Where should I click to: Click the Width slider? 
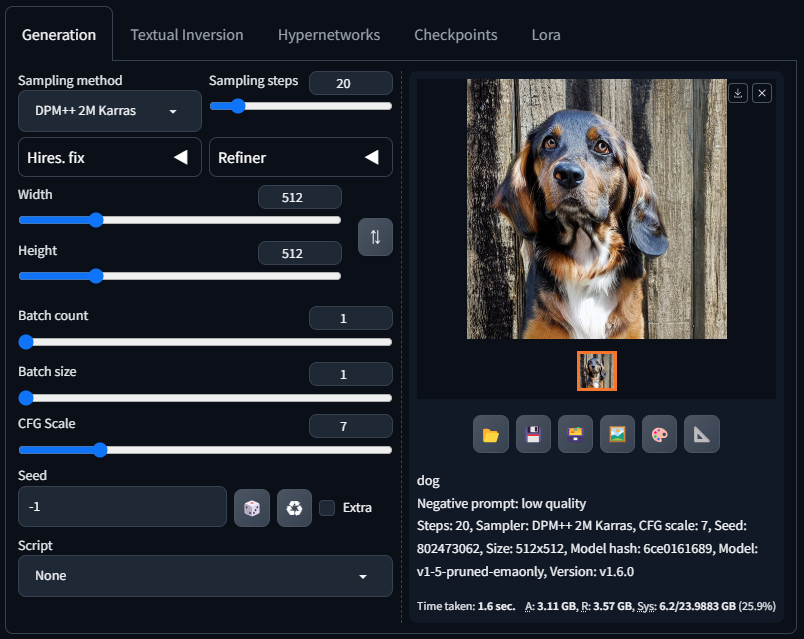click(x=179, y=220)
